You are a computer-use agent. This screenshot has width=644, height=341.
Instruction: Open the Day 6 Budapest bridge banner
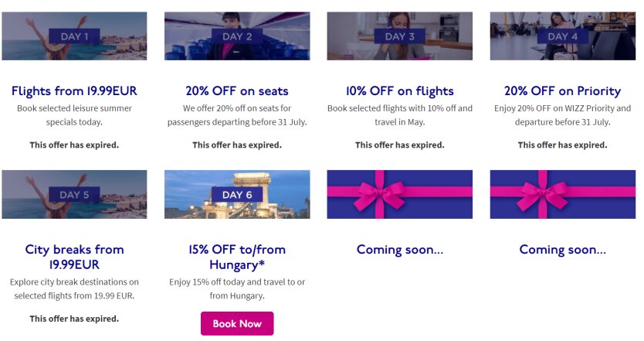coord(237,195)
